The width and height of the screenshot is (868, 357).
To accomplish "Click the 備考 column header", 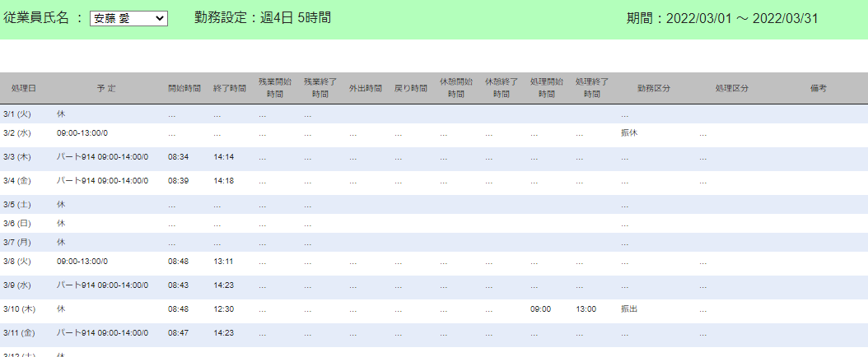I will click(x=818, y=88).
